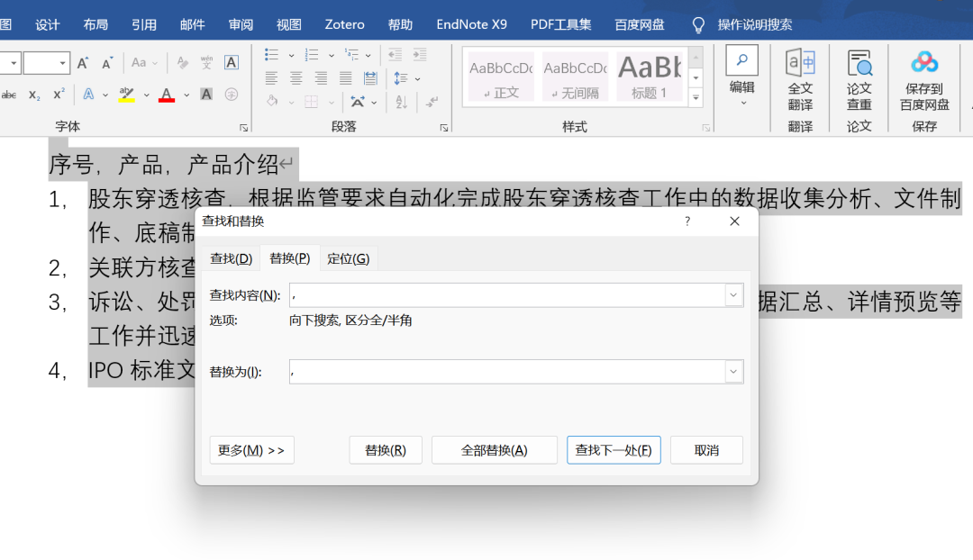Screen dimensions: 973x560
Task: Launch 全文翻译 full-text translation
Action: 801,79
